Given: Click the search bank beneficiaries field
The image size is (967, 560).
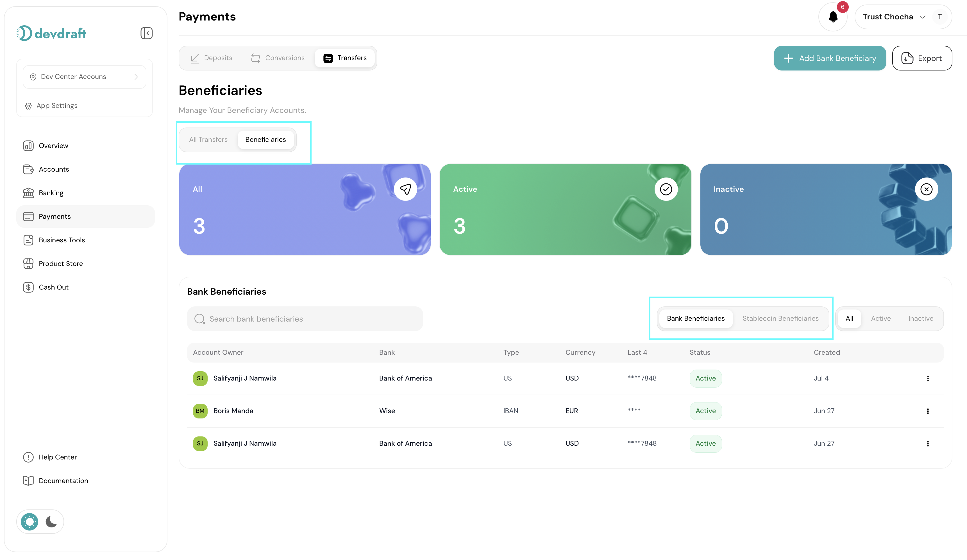Looking at the screenshot, I should 305,318.
